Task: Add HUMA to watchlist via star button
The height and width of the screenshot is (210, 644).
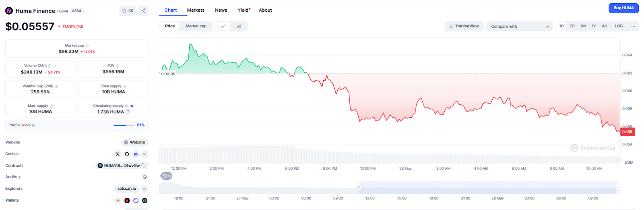Action: click(x=128, y=11)
